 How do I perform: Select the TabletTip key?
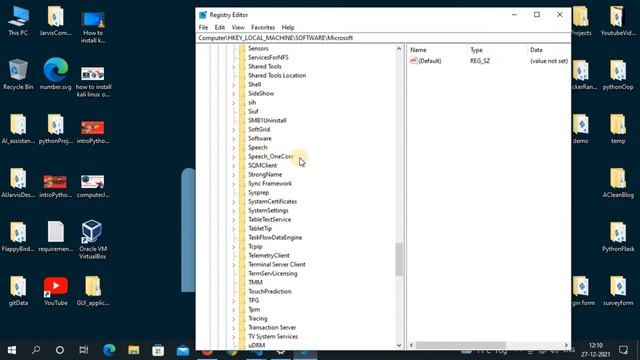pos(260,228)
